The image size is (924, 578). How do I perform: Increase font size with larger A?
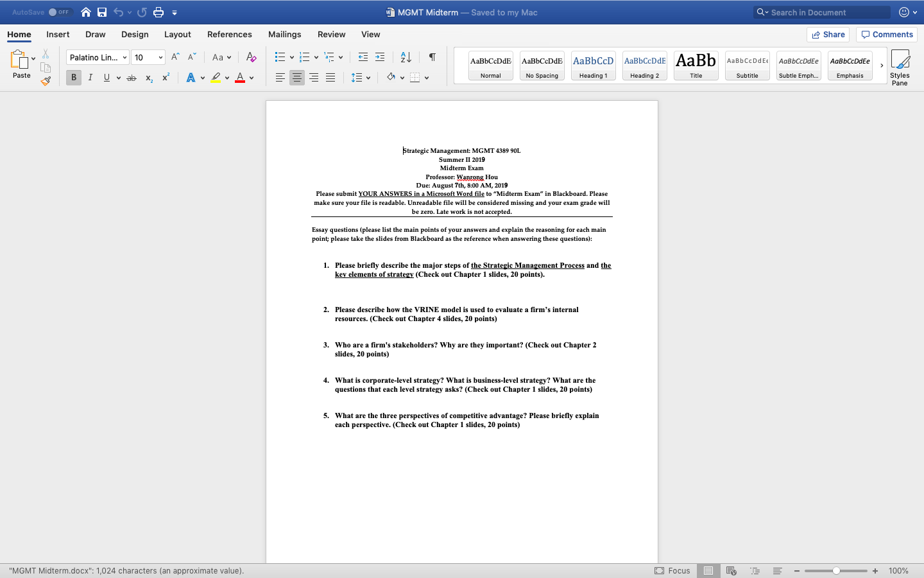(175, 57)
